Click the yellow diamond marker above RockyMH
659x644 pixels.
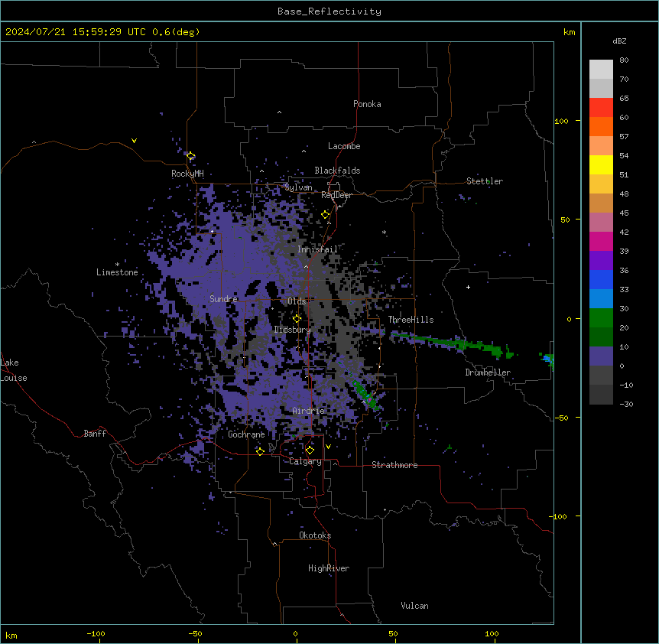(190, 156)
